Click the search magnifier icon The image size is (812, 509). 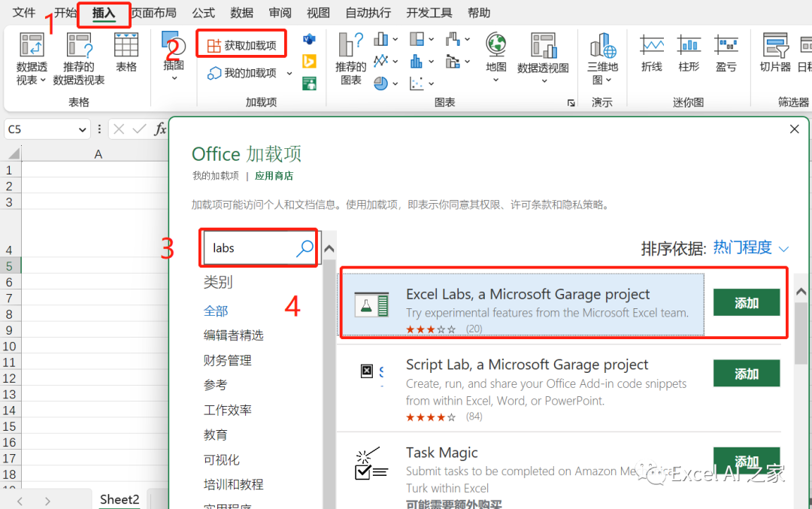(x=305, y=248)
